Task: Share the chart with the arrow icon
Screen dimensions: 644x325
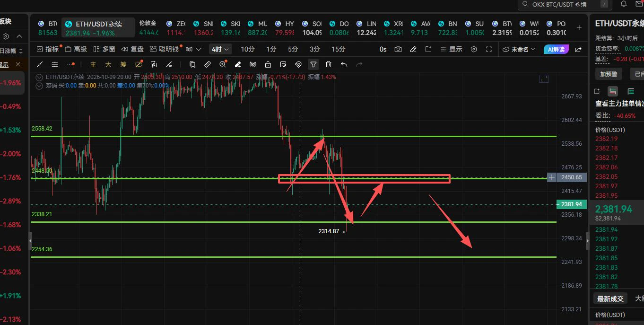Action: click(578, 49)
